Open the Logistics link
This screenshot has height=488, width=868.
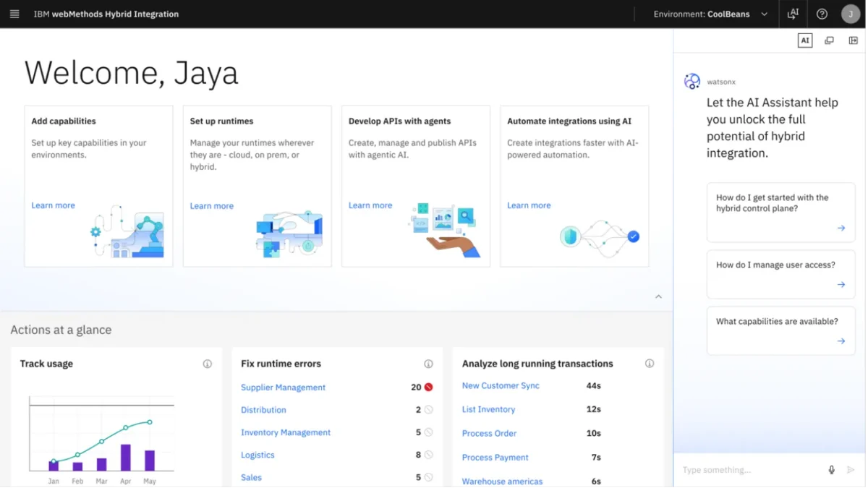(x=258, y=455)
